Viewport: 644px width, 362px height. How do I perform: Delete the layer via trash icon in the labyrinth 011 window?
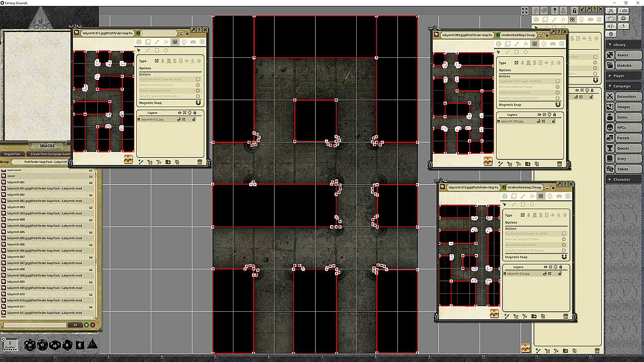(200, 162)
